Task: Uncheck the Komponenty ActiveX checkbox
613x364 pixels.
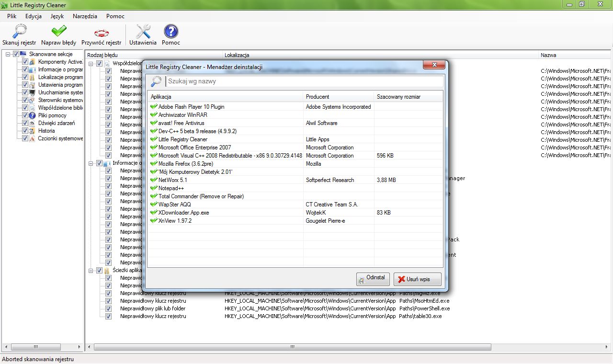Action: [x=25, y=62]
